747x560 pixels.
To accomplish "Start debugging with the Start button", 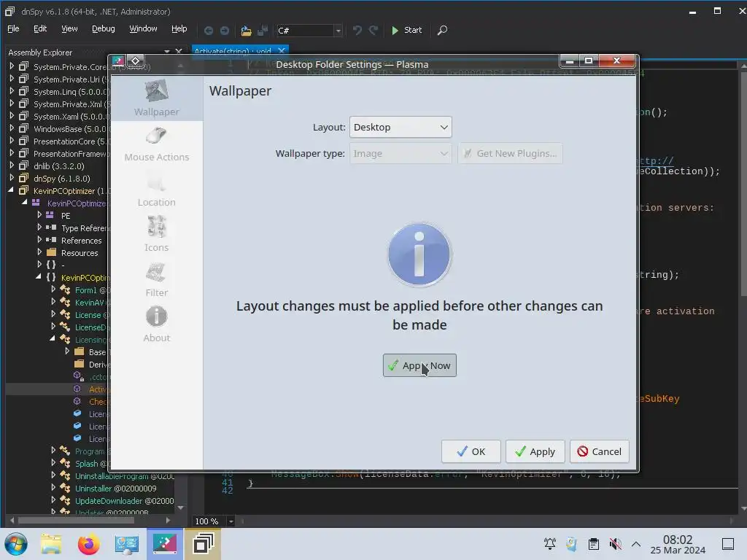I will 406,30.
